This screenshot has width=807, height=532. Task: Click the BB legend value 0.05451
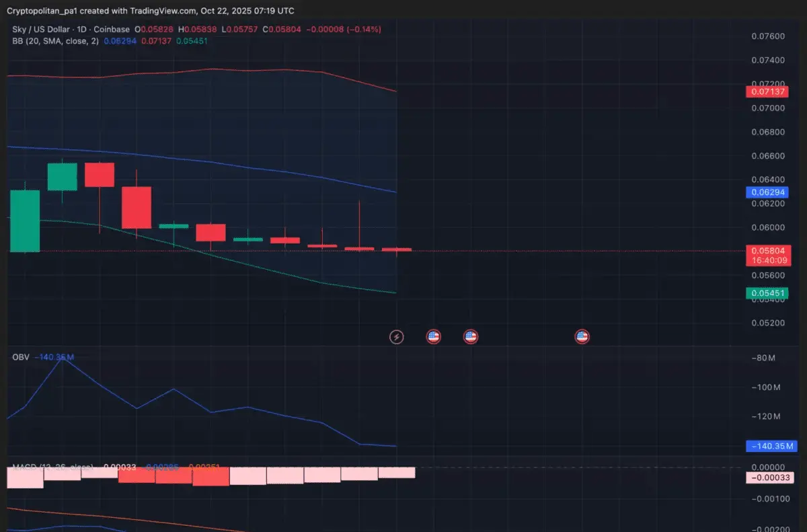[192, 41]
